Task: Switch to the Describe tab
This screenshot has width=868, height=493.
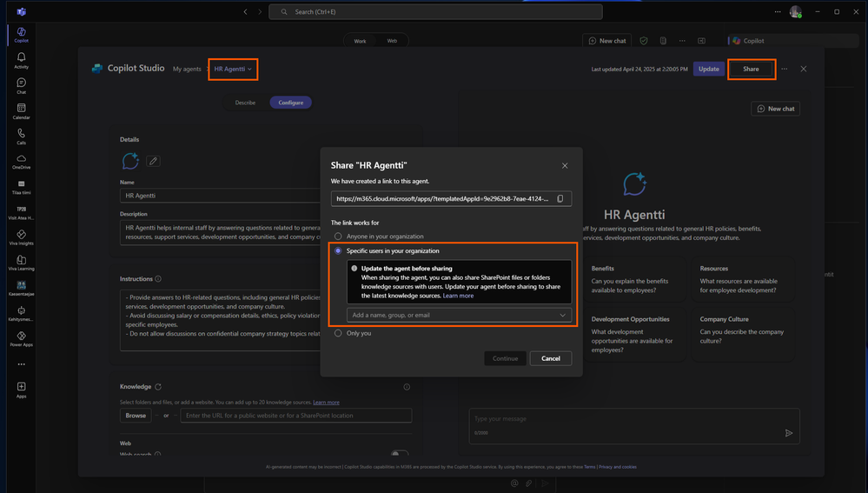Action: [245, 103]
